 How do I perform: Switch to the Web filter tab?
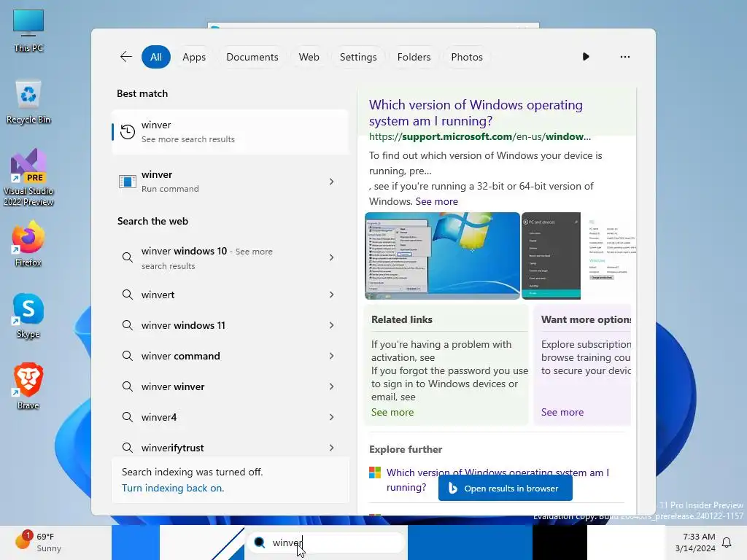(309, 57)
